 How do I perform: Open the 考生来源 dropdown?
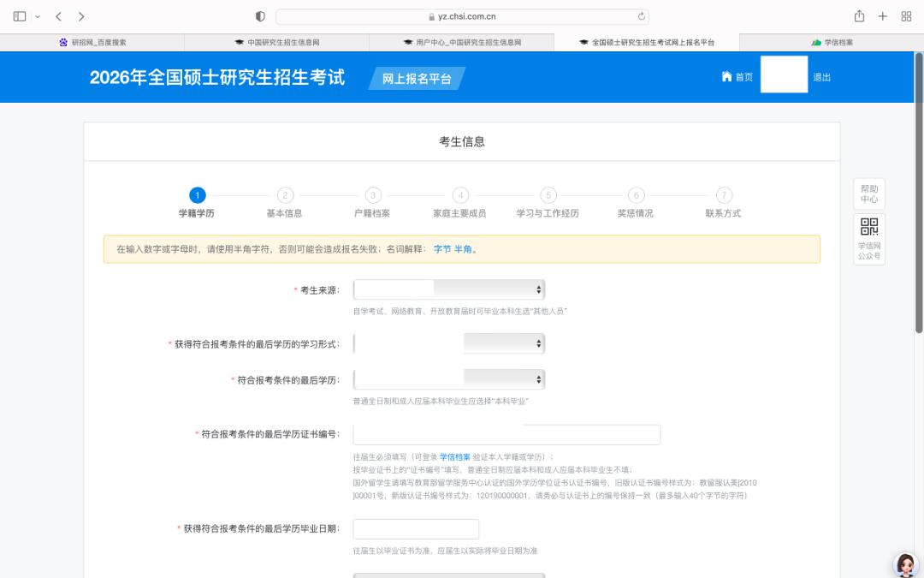tap(448, 290)
